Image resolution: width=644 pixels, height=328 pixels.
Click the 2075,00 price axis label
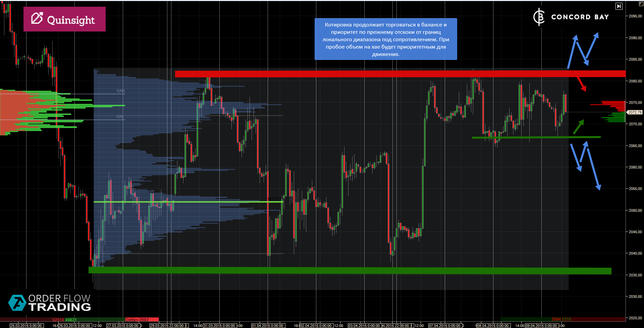point(635,103)
